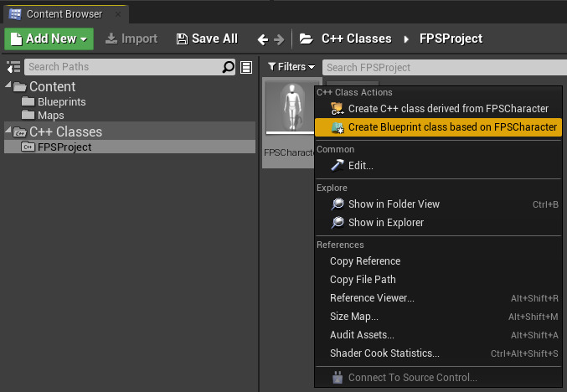Toggle the sources panel visibility
The width and height of the screenshot is (567, 392).
(x=13, y=67)
